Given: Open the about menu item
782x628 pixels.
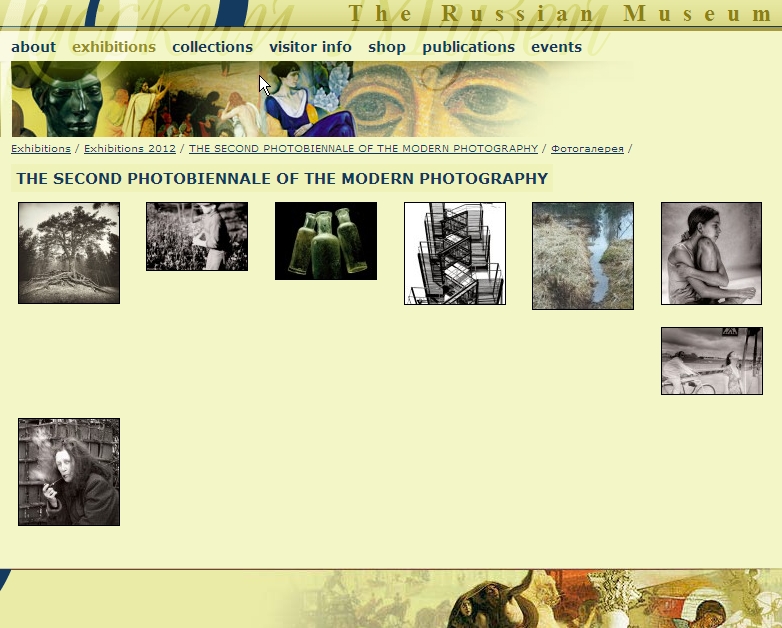Looking at the screenshot, I should 33,47.
